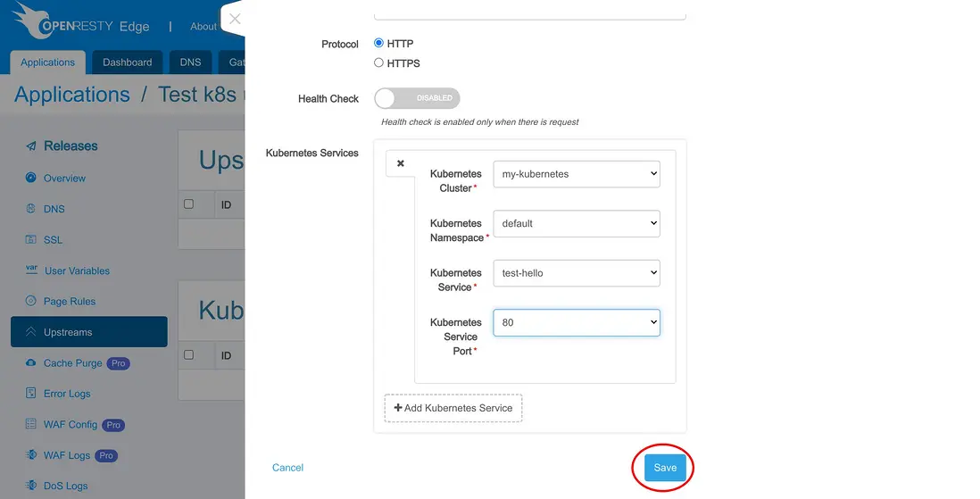Switch to the Dashboard tab
Screen dimensions: 980x499
pos(127,62)
